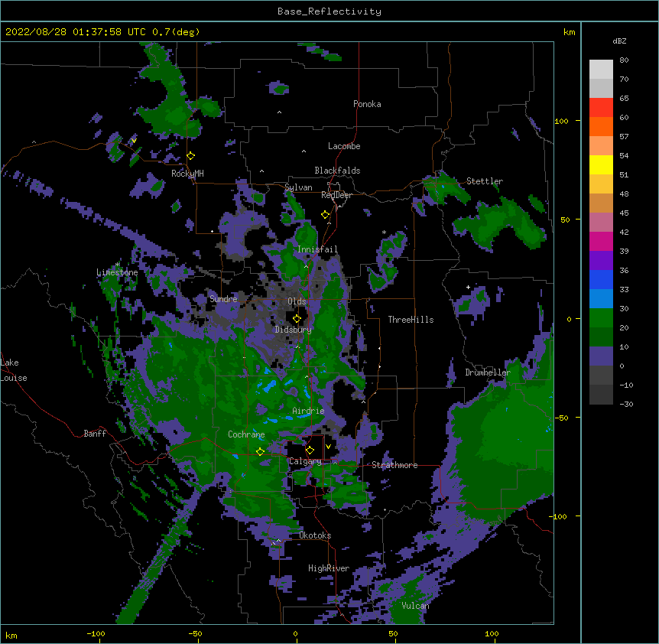The width and height of the screenshot is (659, 644).
Task: Click the RockyMH label
Action: pyautogui.click(x=187, y=174)
